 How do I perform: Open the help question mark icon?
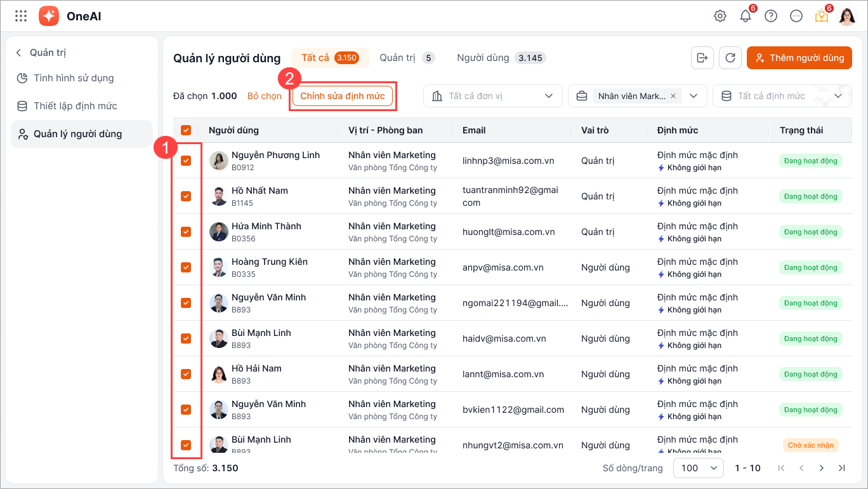(x=771, y=16)
